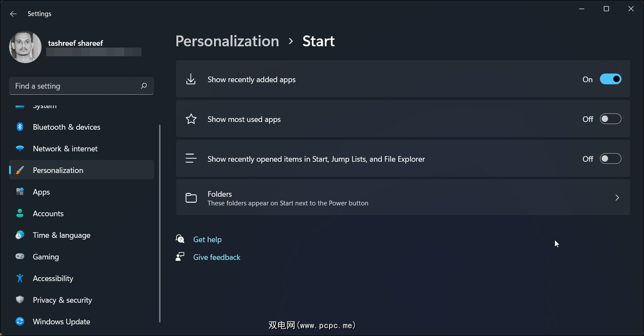Open the Give feedback link

pos(217,257)
